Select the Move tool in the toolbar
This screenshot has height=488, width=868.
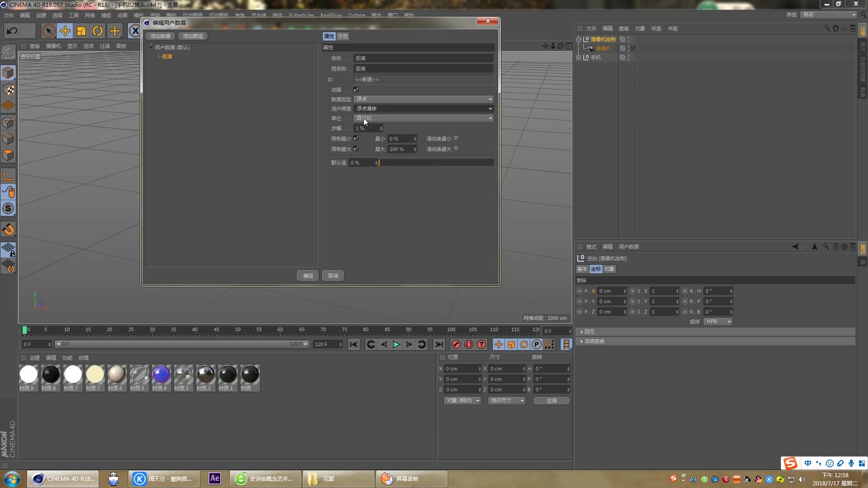[65, 31]
